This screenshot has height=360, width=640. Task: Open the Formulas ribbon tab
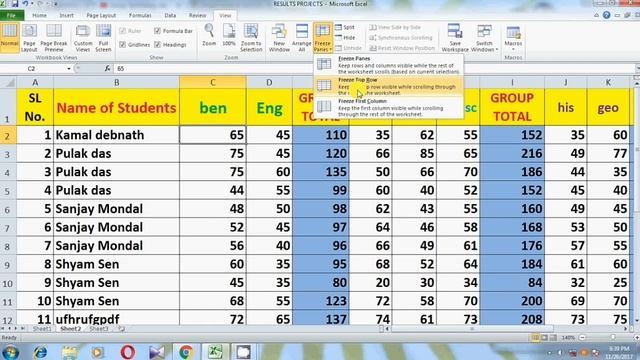[x=140, y=16]
